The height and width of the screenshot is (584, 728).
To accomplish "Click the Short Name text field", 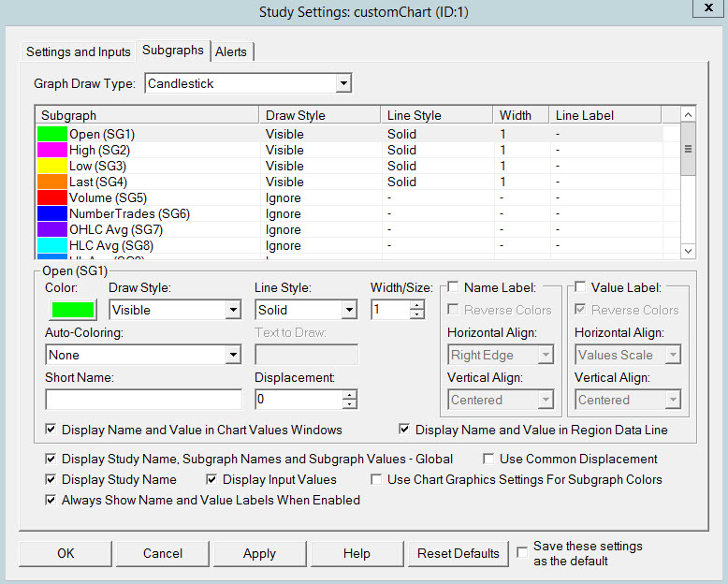I will (x=143, y=400).
